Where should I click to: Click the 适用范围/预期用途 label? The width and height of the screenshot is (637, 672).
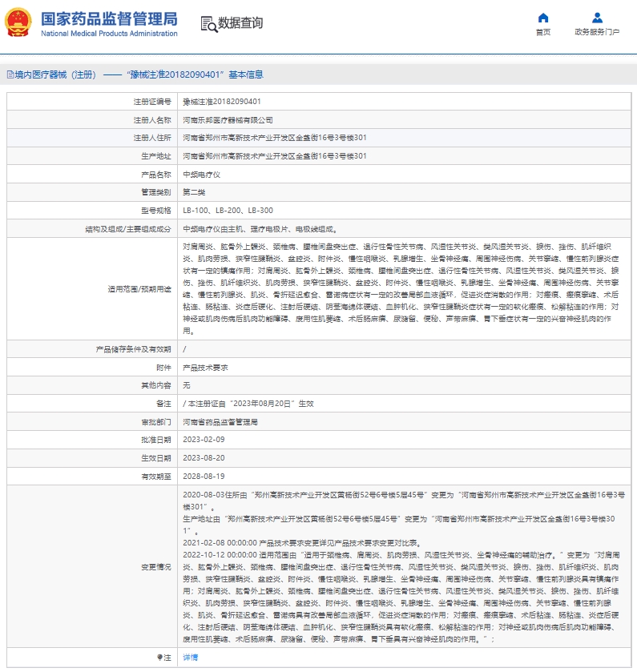[x=139, y=289]
